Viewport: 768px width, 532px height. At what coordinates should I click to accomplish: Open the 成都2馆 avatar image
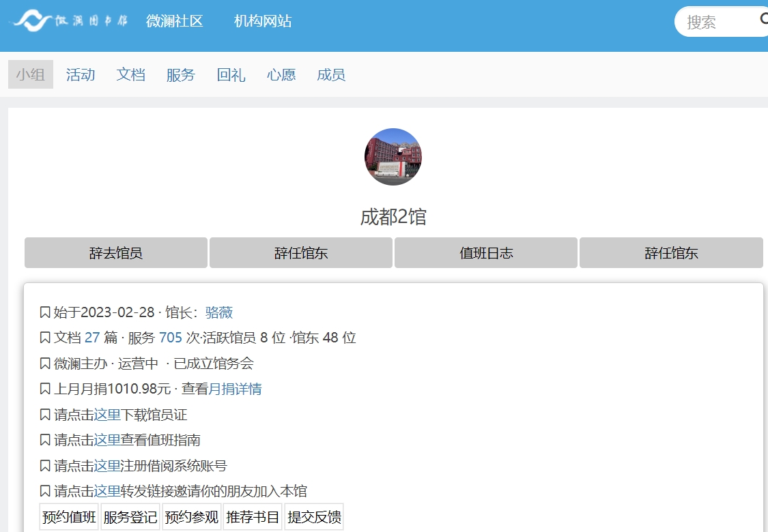pyautogui.click(x=393, y=157)
